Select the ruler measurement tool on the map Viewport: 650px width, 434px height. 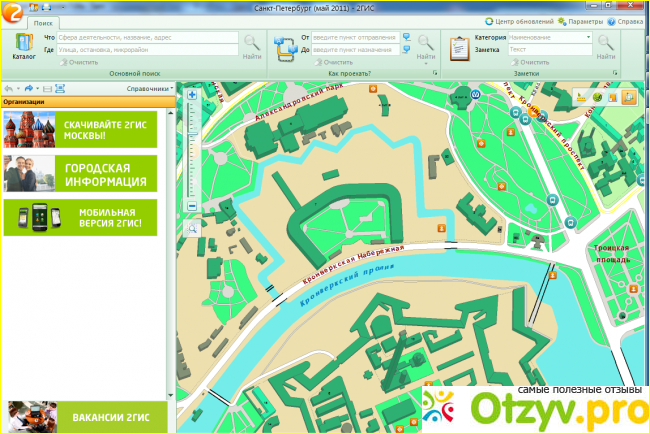580,97
